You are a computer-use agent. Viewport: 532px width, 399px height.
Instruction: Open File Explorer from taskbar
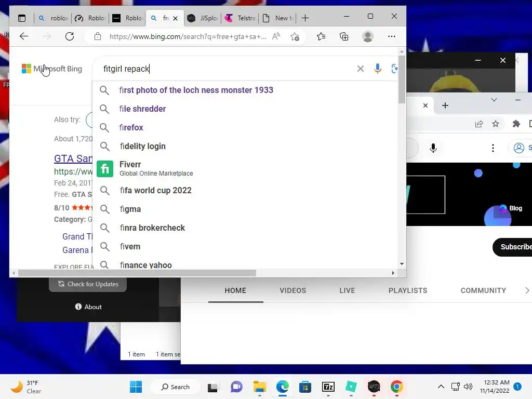pyautogui.click(x=260, y=387)
